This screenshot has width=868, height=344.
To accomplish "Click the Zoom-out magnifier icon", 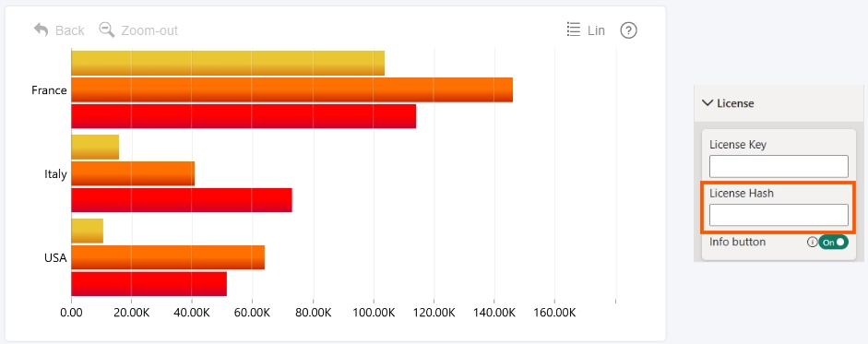I will tap(107, 30).
